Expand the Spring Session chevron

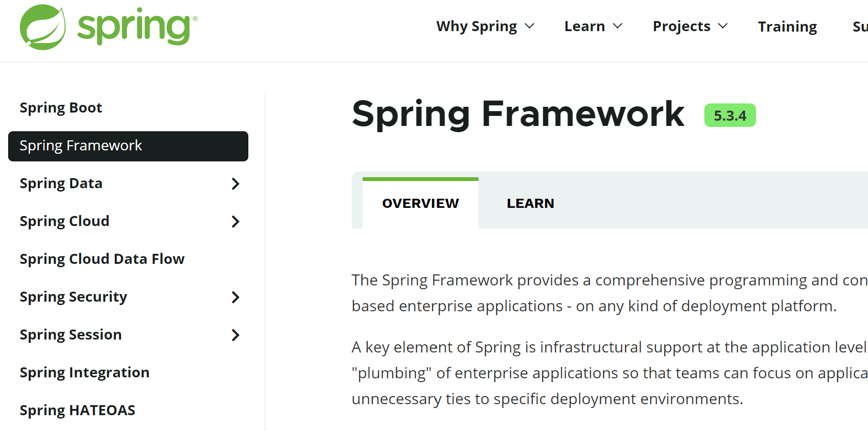coord(235,335)
